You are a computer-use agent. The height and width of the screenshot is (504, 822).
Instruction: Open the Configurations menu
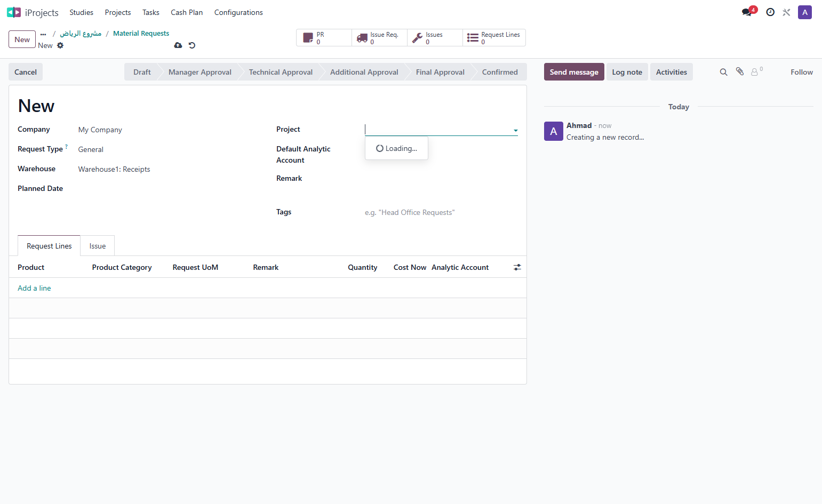[x=238, y=12]
